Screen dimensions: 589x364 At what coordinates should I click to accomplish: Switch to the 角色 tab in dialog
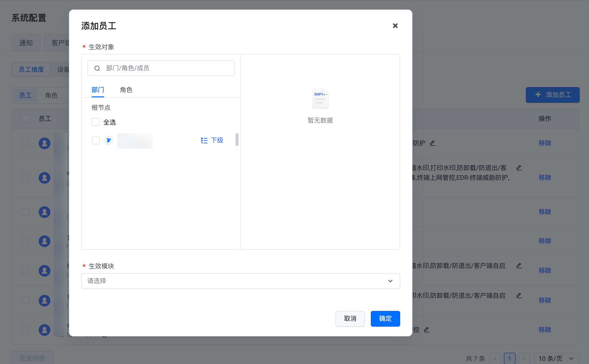coord(126,90)
